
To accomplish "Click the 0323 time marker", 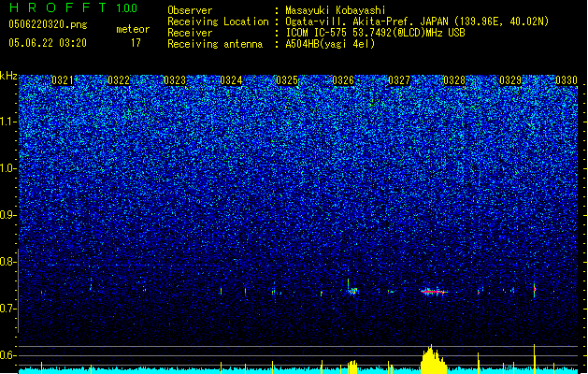I will coord(175,80).
